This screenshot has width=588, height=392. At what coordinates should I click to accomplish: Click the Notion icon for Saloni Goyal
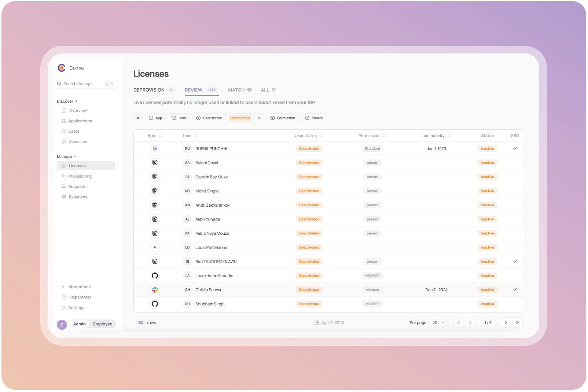(155, 163)
